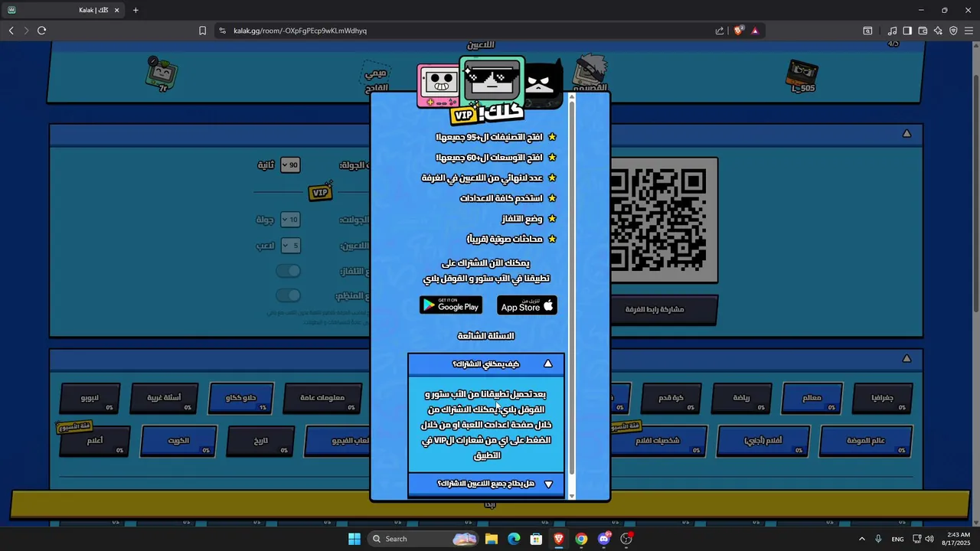Select the الكويت category

pyautogui.click(x=178, y=441)
